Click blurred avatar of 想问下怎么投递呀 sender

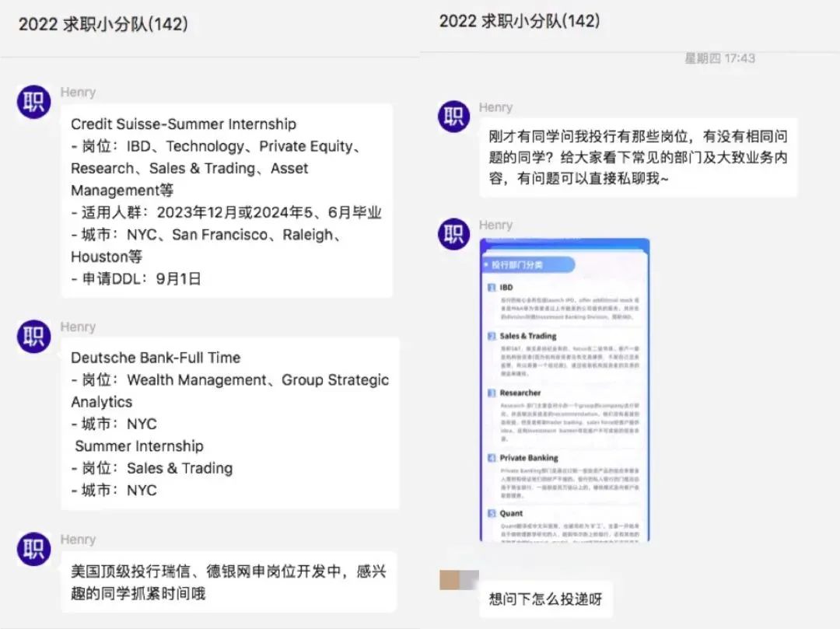[x=459, y=580]
